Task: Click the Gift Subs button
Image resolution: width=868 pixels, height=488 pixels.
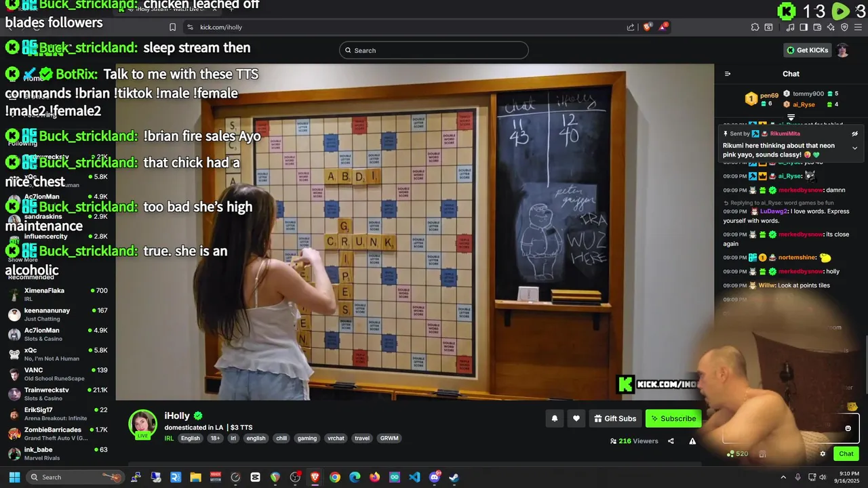Action: tap(615, 418)
